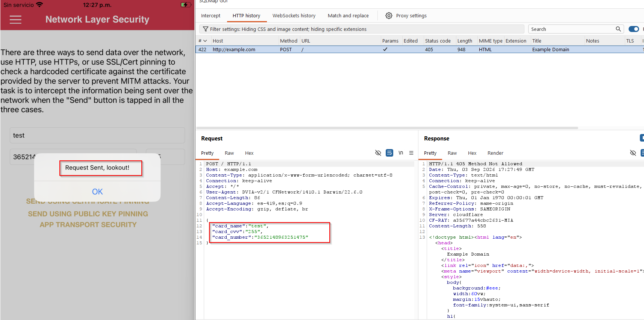Select the "http://example.com" host cell in row 422
Image resolution: width=644 pixels, height=320 pixels.
coord(234,49)
